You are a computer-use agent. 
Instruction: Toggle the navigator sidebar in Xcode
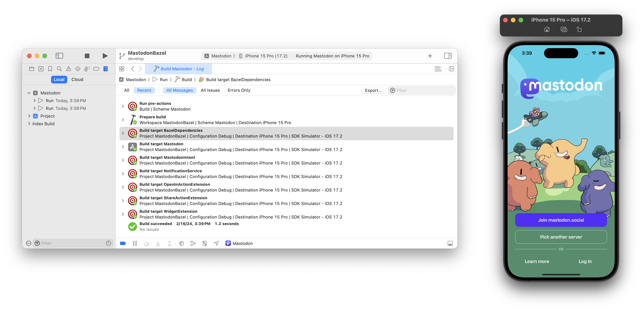pos(59,56)
